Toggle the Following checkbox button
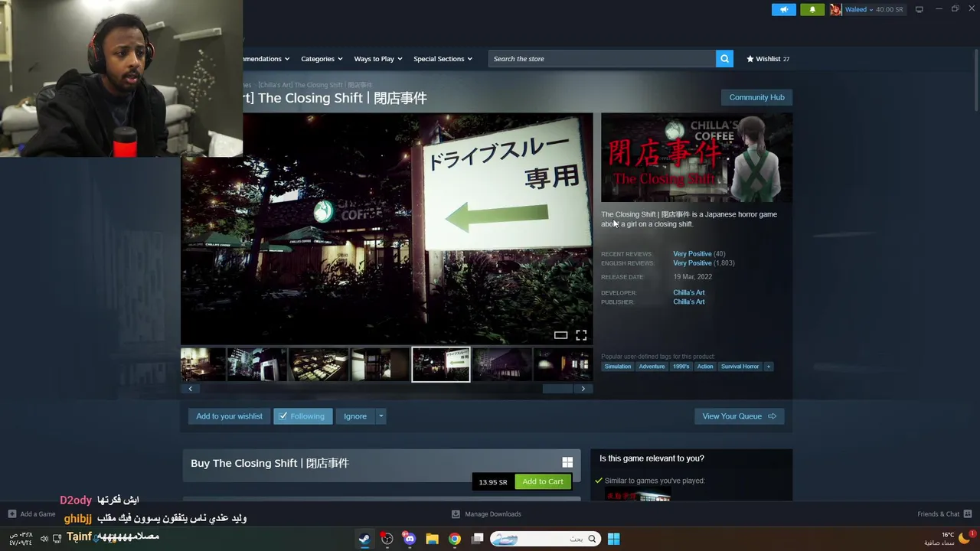Screen dimensions: 980x551 click(x=302, y=416)
